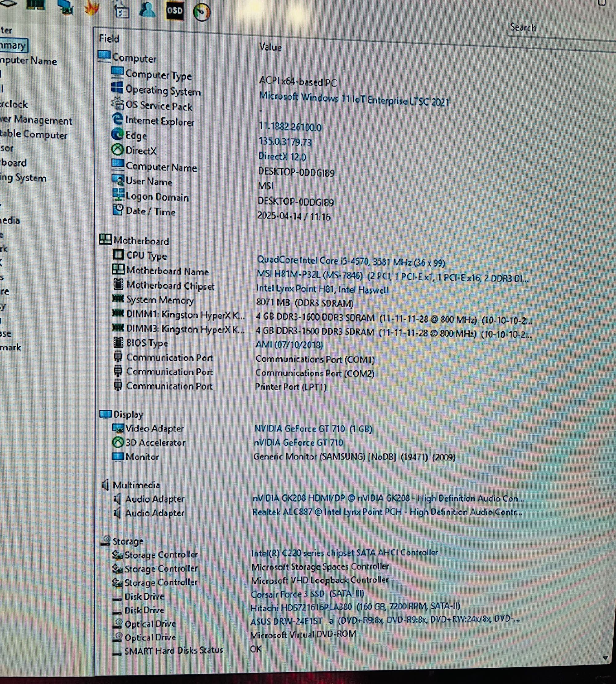Open the SensorPanel gauge icon
Screen dimensions: 616x684
(202, 13)
